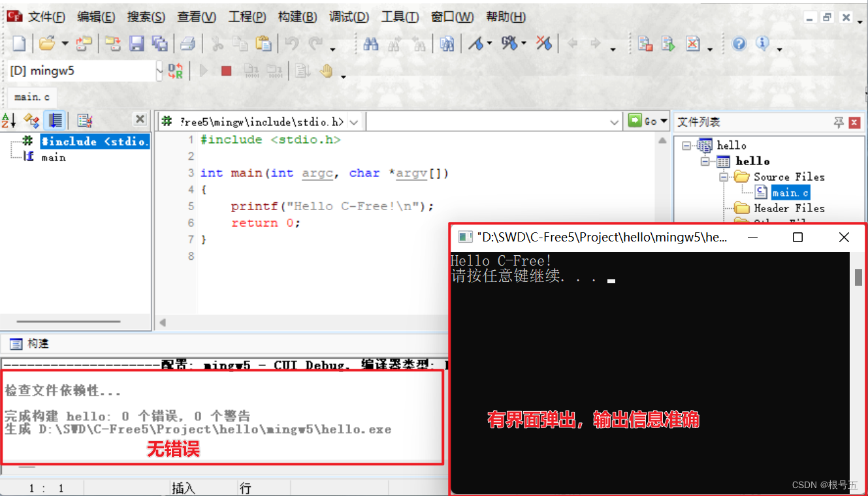Open the 构建(B) menu
The image size is (868, 496).
(297, 17)
